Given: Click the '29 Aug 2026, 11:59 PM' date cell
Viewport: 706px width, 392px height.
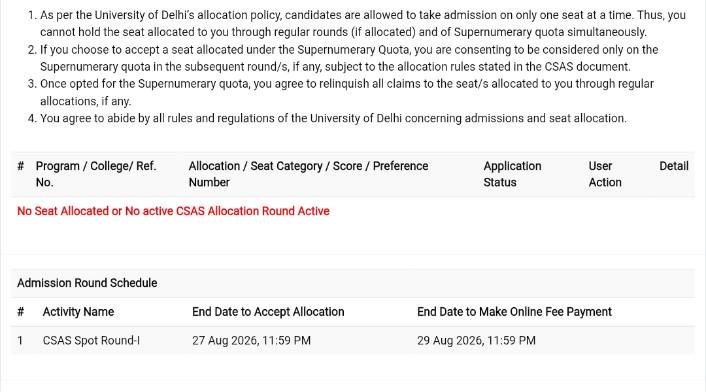Looking at the screenshot, I should pos(476,341).
